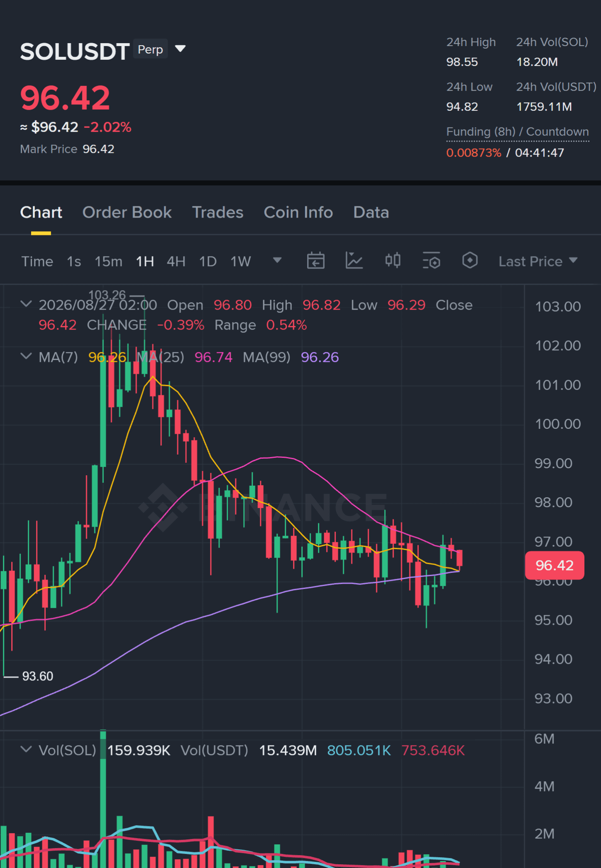Open the Data tab
Viewport: 601px width, 868px height.
[371, 212]
